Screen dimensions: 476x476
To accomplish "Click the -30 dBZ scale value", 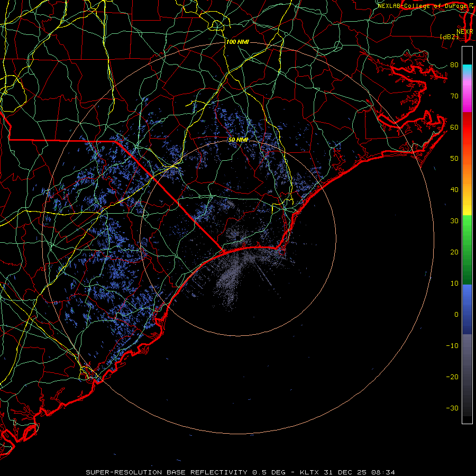I will (452, 408).
